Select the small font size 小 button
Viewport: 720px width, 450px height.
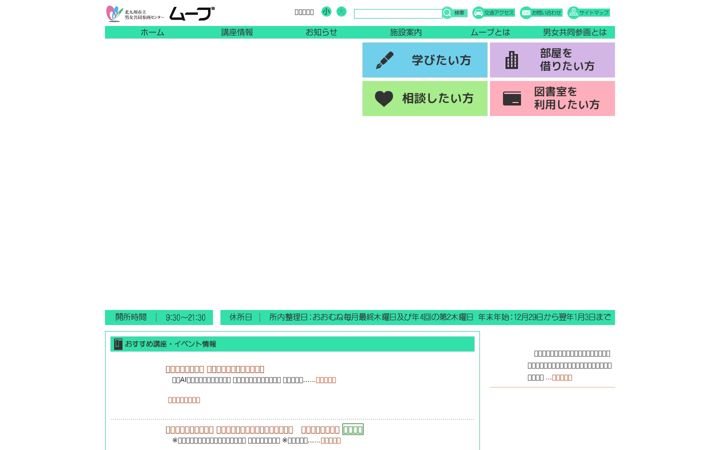(326, 11)
